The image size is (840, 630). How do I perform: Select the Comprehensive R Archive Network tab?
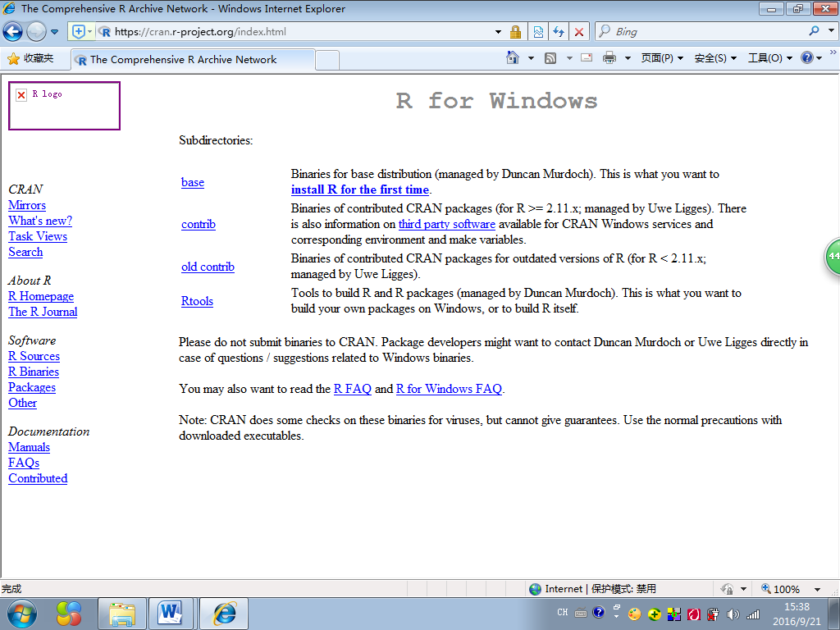[x=193, y=59]
